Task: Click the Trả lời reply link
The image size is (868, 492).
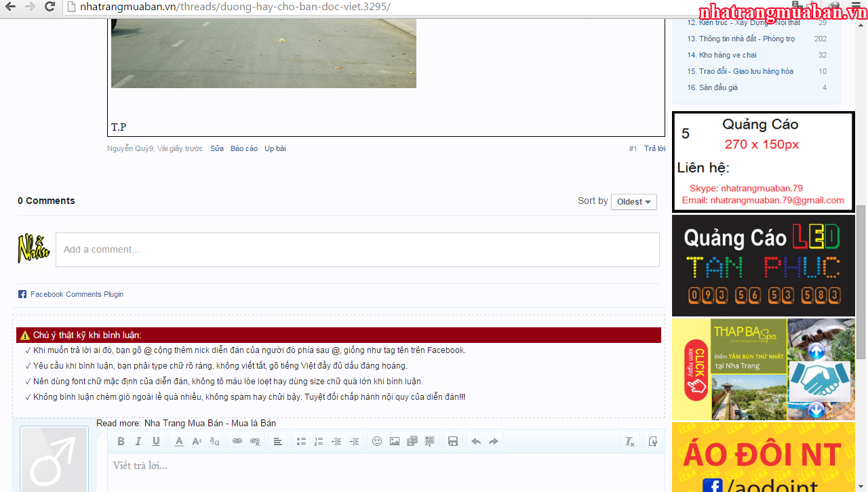Action: point(654,148)
